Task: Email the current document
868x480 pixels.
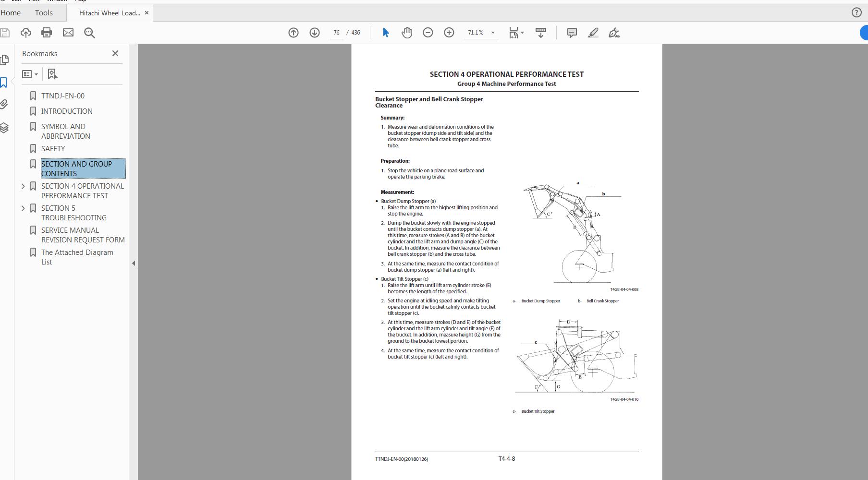Action: (x=68, y=33)
